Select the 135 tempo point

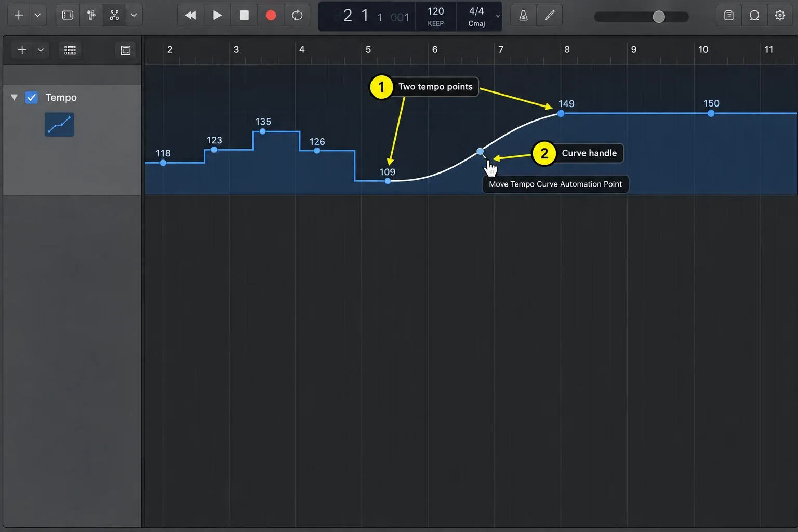263,131
